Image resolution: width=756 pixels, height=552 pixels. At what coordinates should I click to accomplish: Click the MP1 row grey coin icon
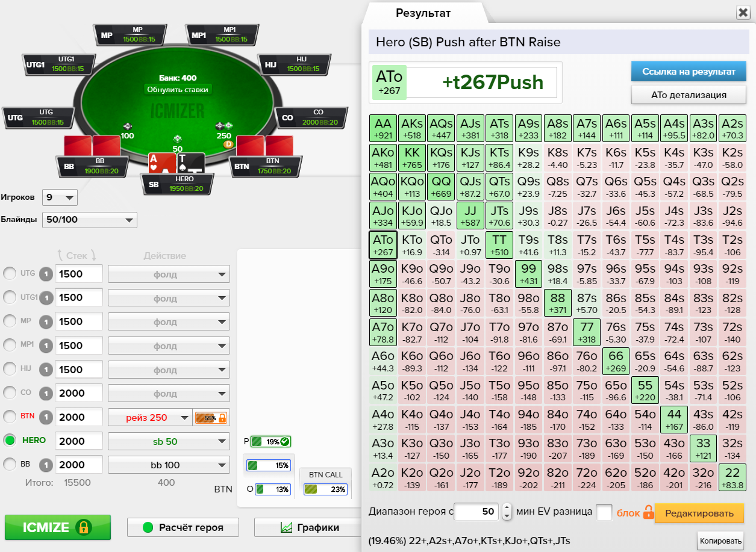46,346
